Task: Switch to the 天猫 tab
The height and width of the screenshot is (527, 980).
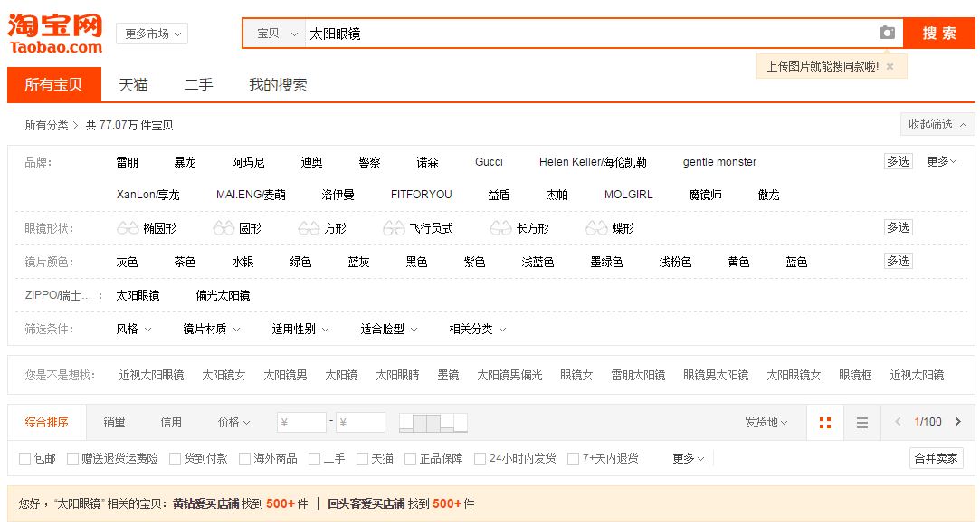Action: click(x=133, y=84)
